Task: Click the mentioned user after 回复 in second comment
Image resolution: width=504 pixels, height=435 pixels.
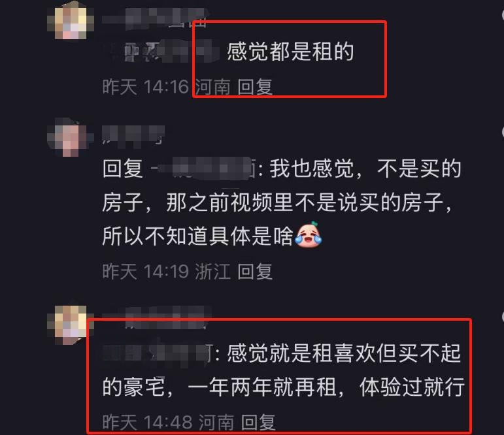Action: [203, 168]
